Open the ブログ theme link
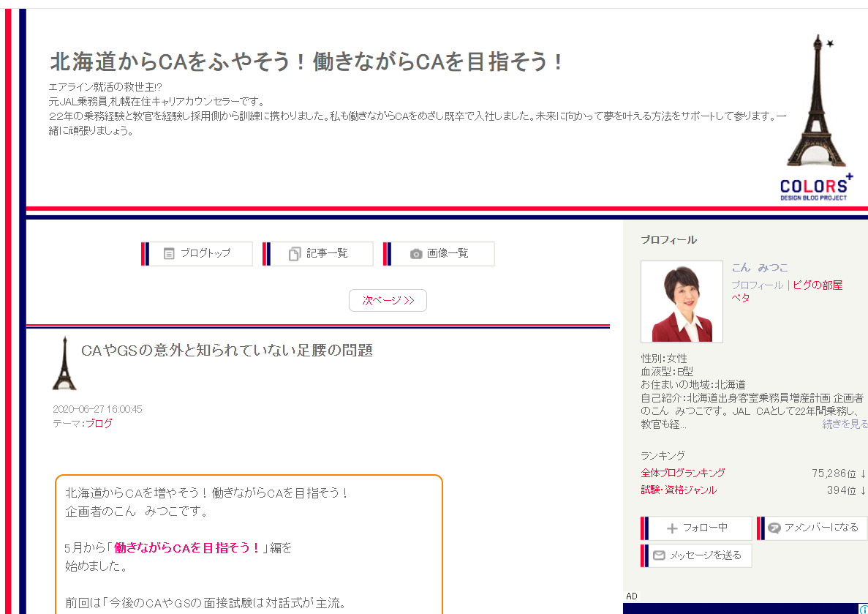Viewport: 868px width, 614px height. tap(99, 424)
